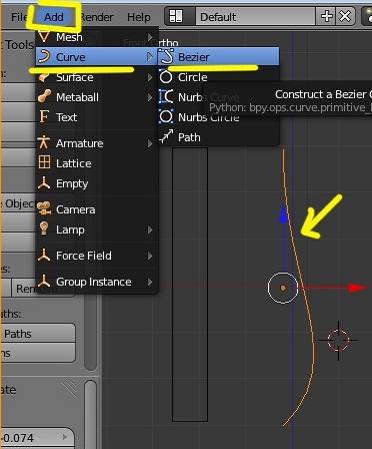The height and width of the screenshot is (449, 372).
Task: Click the Path icon in submenu
Action: click(x=166, y=137)
